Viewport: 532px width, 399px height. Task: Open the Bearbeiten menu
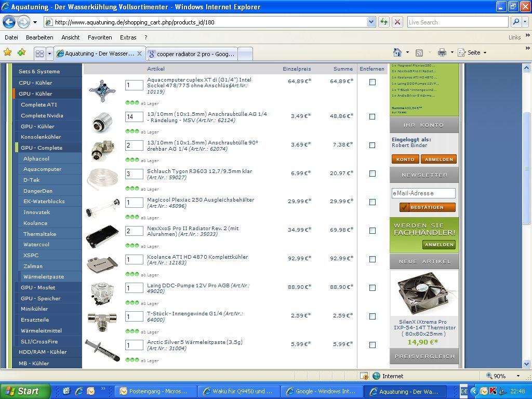click(x=39, y=37)
